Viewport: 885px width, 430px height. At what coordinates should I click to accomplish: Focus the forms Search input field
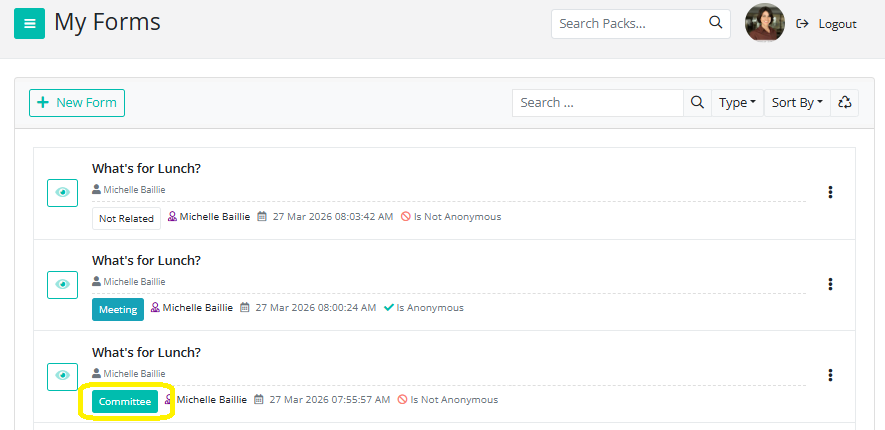point(597,102)
